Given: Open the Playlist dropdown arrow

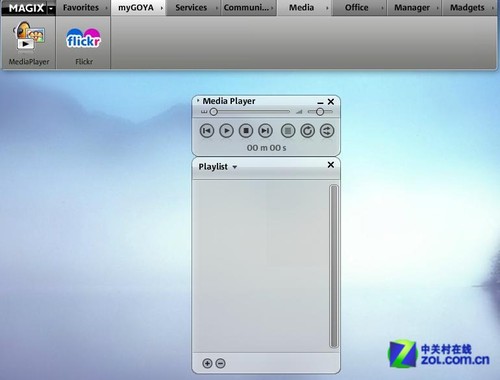Looking at the screenshot, I should click(235, 167).
